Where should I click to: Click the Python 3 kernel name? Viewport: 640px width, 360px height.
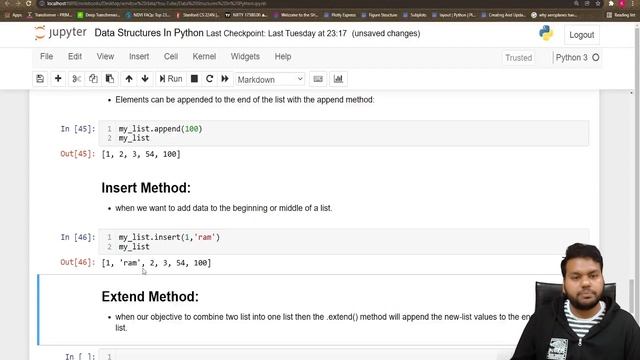coord(571,58)
